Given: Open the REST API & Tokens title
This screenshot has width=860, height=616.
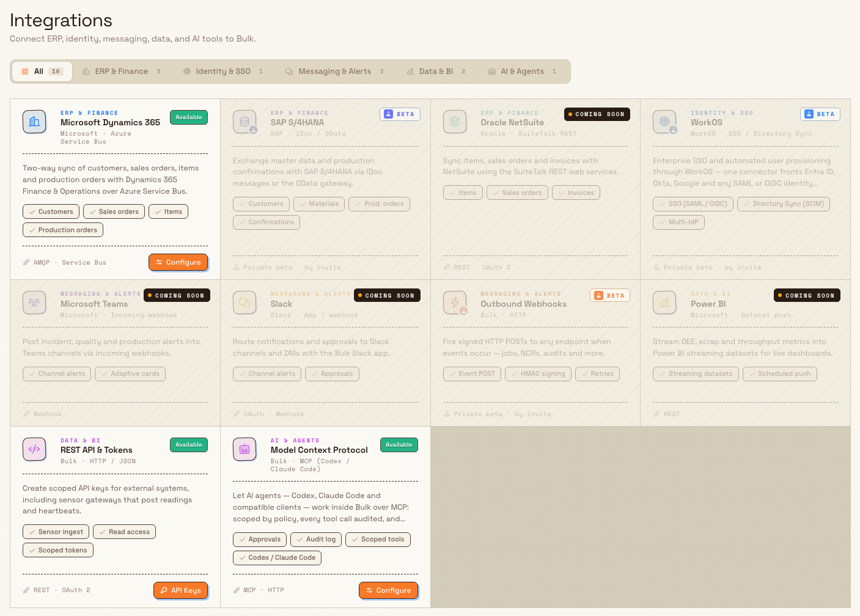Looking at the screenshot, I should pyautogui.click(x=97, y=450).
